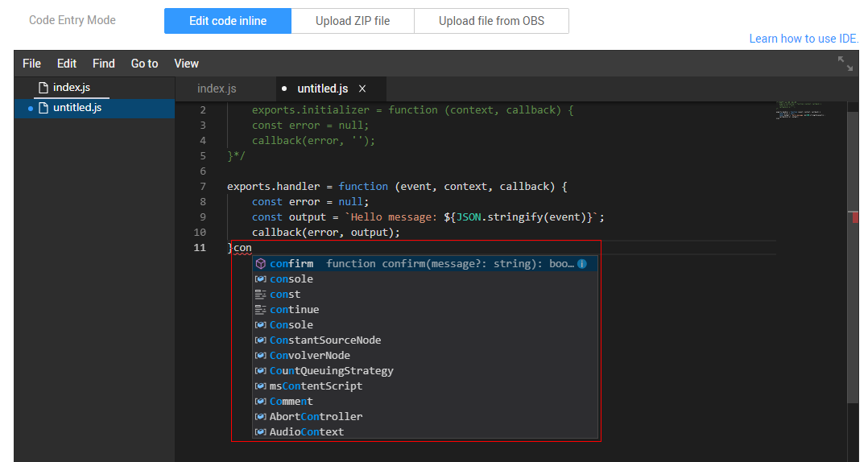Viewport: 868px width, 462px height.
Task: Click variable icon beside lowercase console
Action: coord(260,279)
